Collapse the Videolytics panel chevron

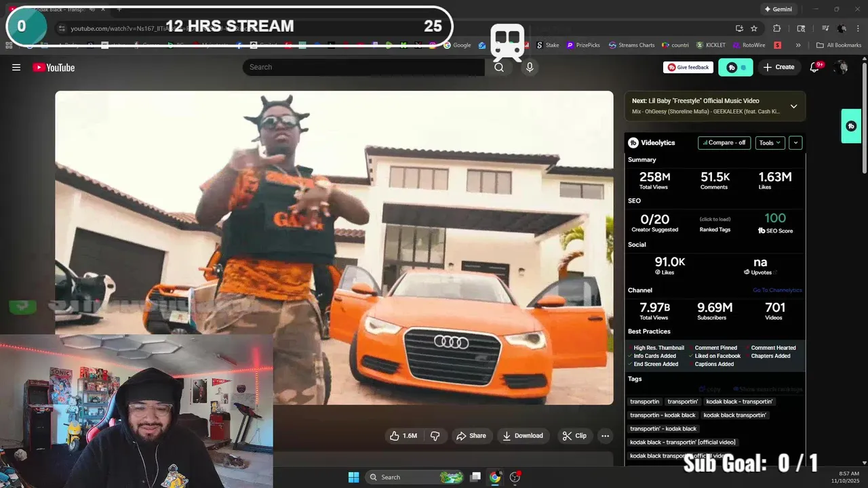click(x=795, y=143)
